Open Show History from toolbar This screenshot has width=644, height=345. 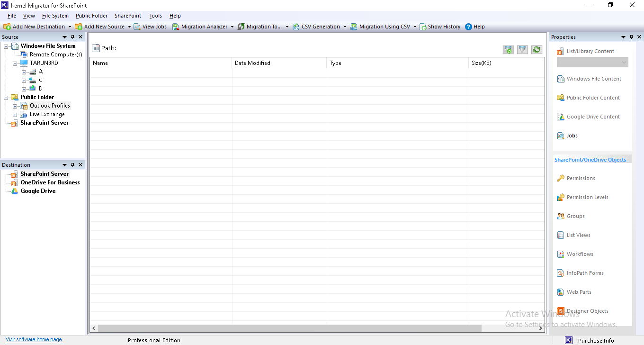point(440,27)
